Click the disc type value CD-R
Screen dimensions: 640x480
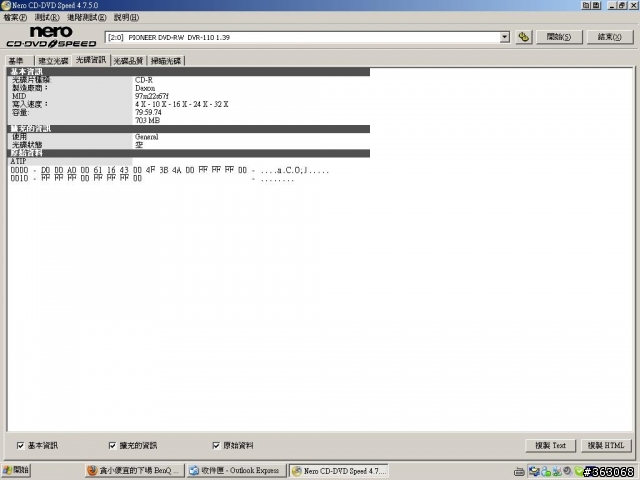144,80
